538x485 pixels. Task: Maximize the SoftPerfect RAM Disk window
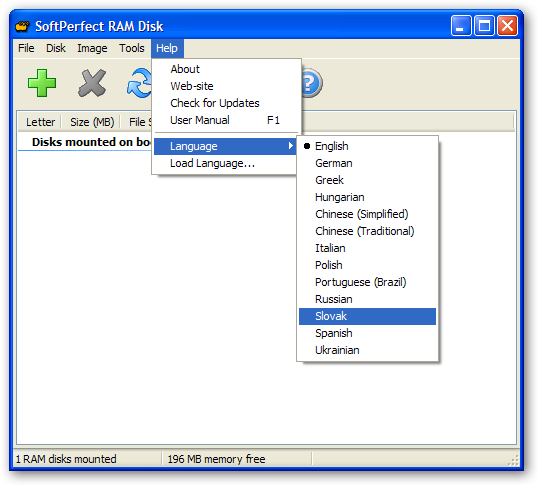(484, 26)
